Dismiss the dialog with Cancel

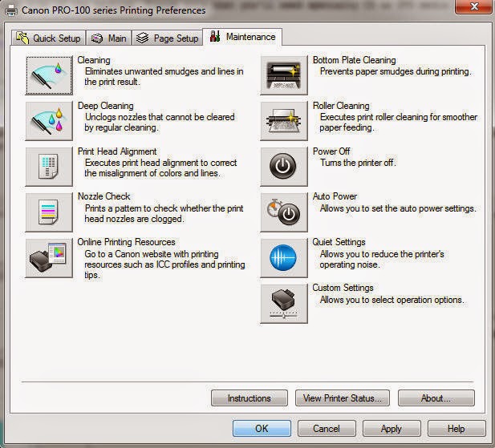[x=327, y=429]
